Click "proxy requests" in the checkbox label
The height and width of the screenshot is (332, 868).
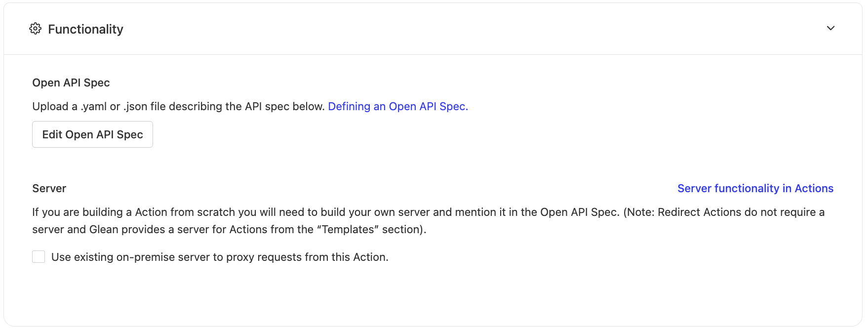click(x=260, y=257)
